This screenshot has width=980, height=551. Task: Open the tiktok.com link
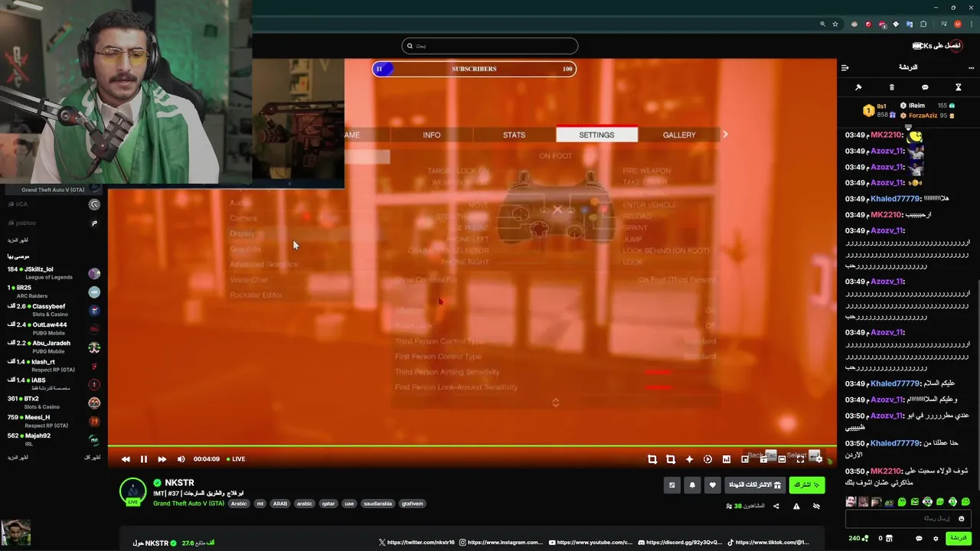(768, 543)
